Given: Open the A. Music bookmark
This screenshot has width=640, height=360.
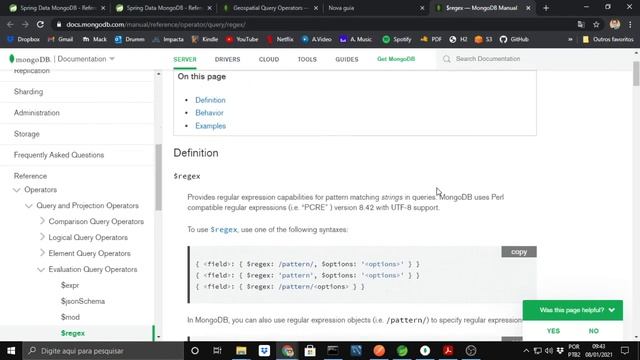Looking at the screenshot, I should (x=356, y=39).
